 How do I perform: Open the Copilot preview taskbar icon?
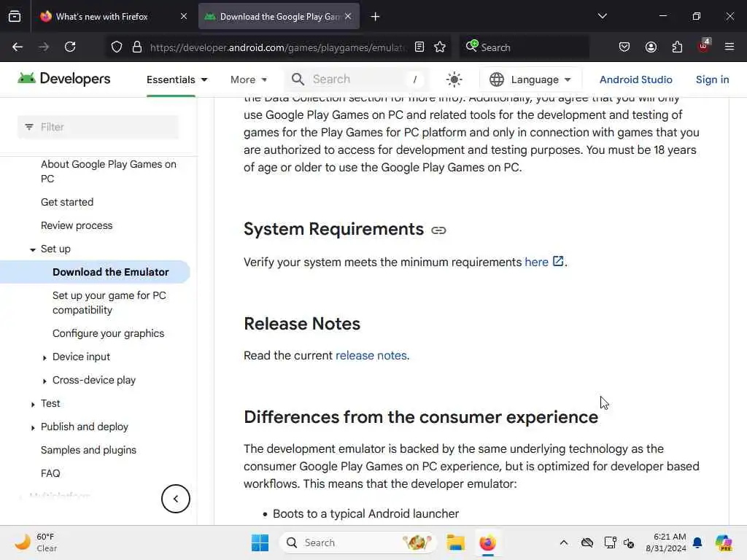(723, 542)
